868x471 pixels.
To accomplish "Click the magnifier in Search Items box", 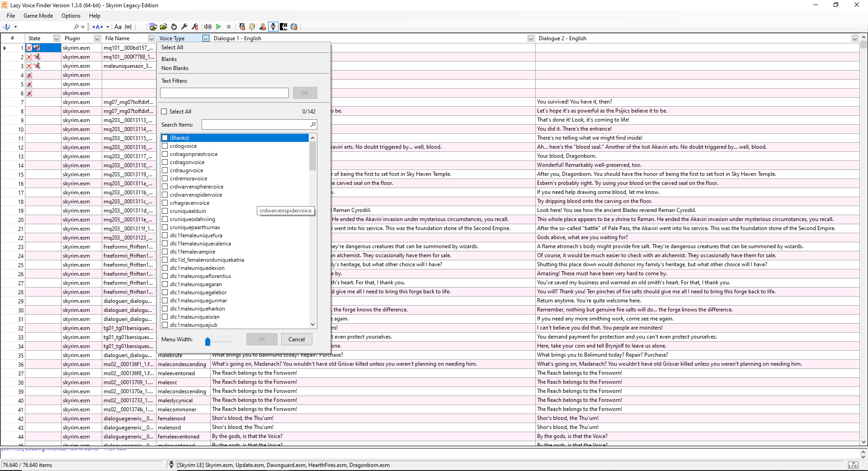I will pos(313,124).
